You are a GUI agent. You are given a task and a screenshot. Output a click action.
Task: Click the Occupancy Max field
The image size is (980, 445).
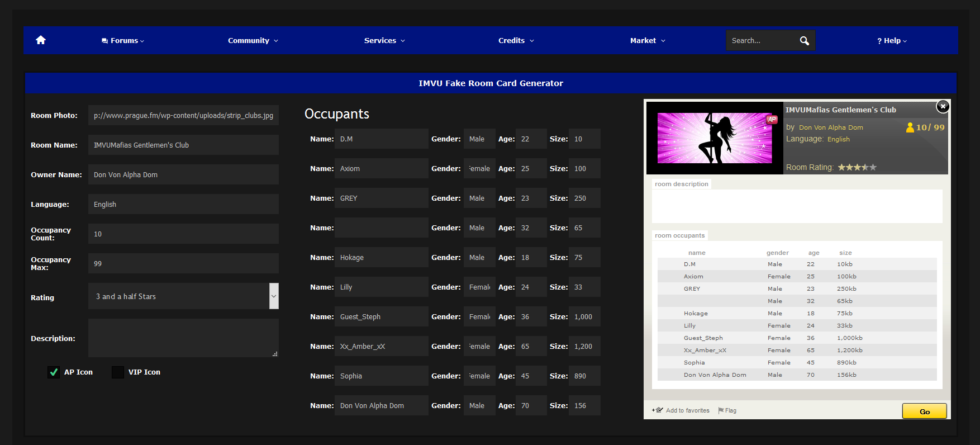click(x=183, y=263)
